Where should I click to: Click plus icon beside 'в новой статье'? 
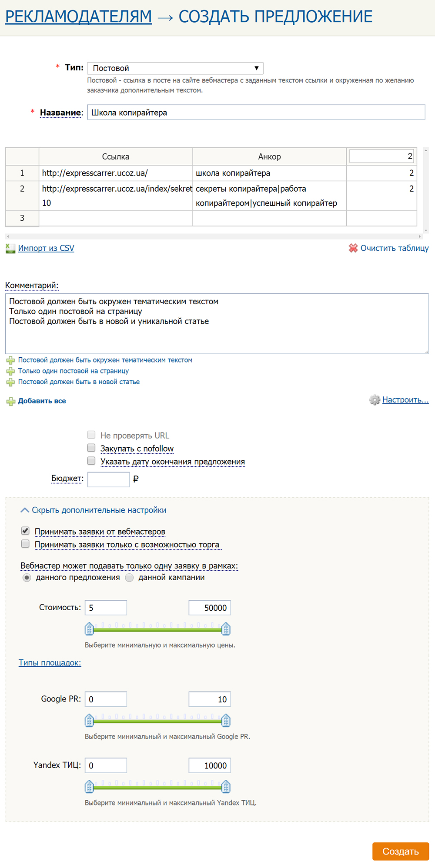[x=10, y=382]
